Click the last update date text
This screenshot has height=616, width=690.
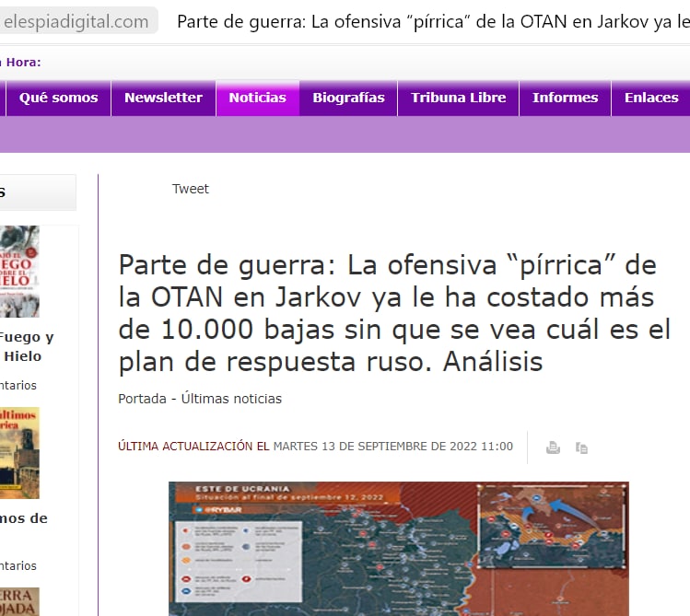click(315, 447)
